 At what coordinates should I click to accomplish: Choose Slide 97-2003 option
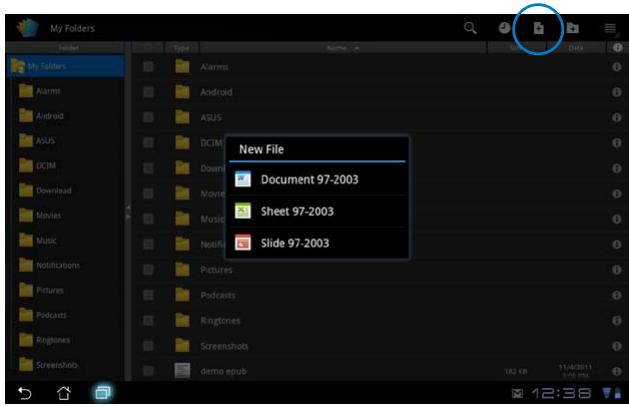point(317,243)
